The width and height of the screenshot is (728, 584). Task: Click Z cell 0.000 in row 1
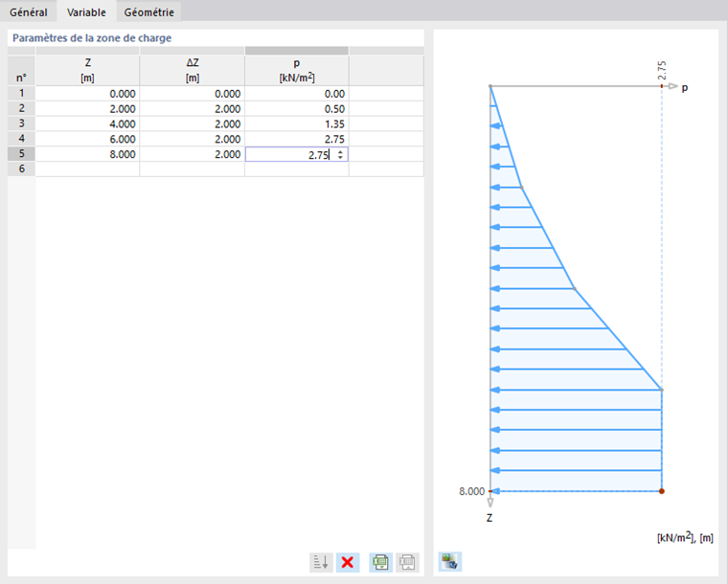pos(88,94)
